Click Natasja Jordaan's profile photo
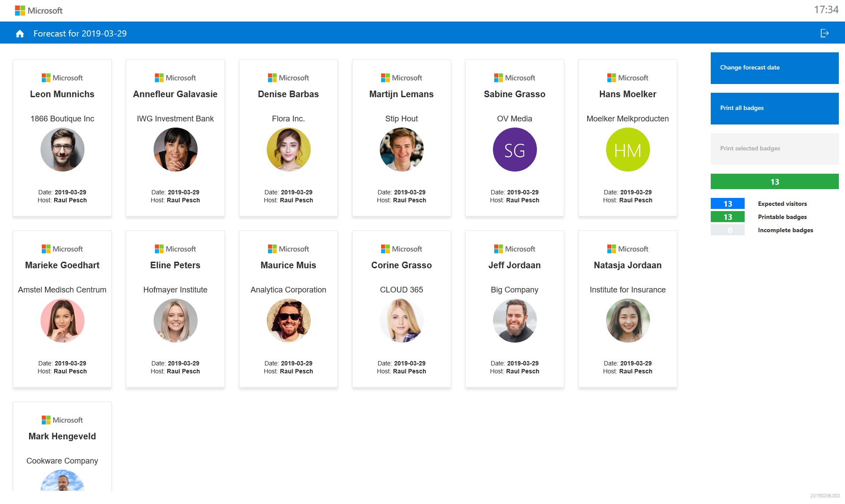This screenshot has width=845, height=504. (x=628, y=321)
